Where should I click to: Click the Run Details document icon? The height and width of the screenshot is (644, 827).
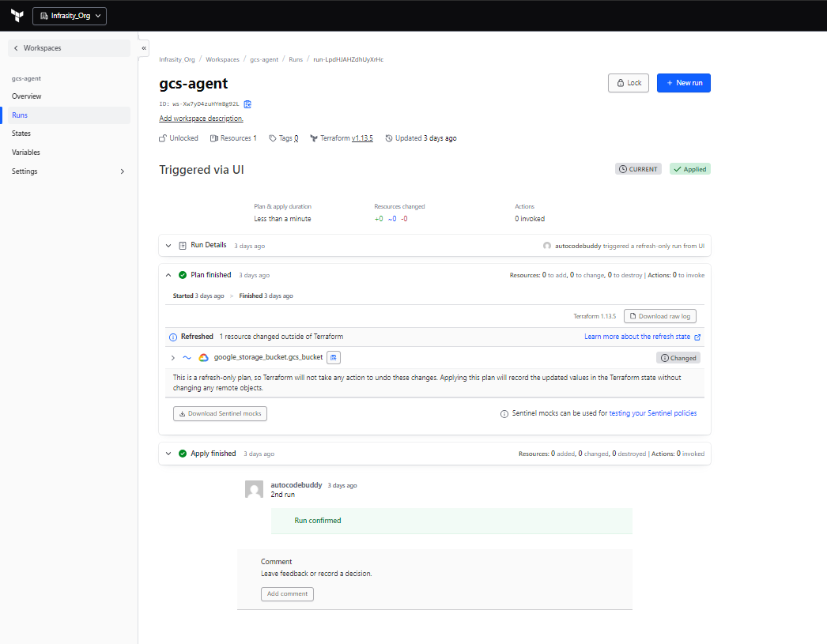point(183,246)
